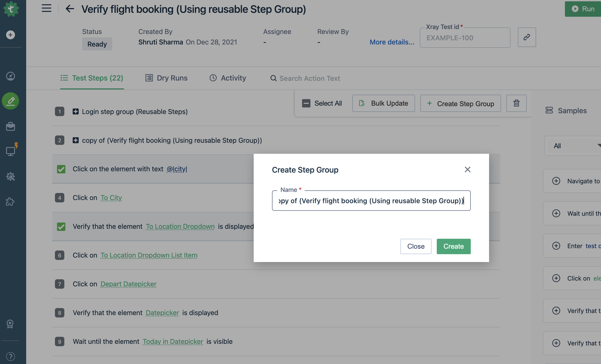
Task: Toggle the Select All checkbox
Action: 306,103
